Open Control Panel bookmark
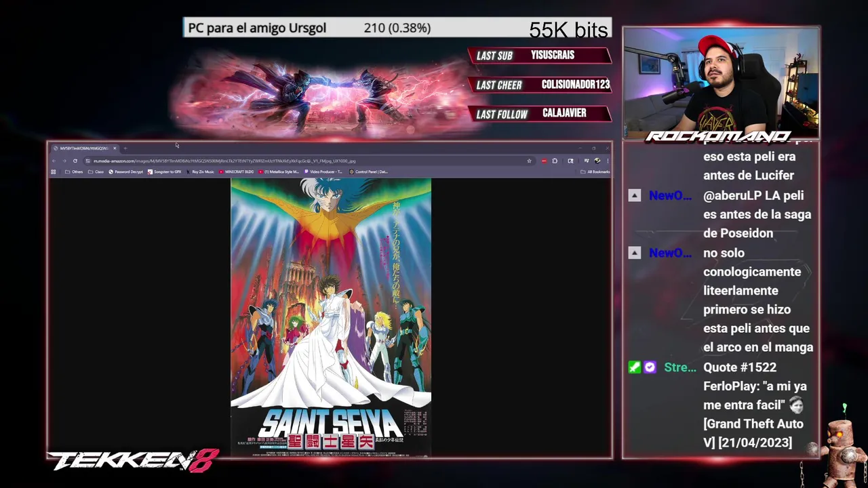The height and width of the screenshot is (488, 868). (368, 171)
